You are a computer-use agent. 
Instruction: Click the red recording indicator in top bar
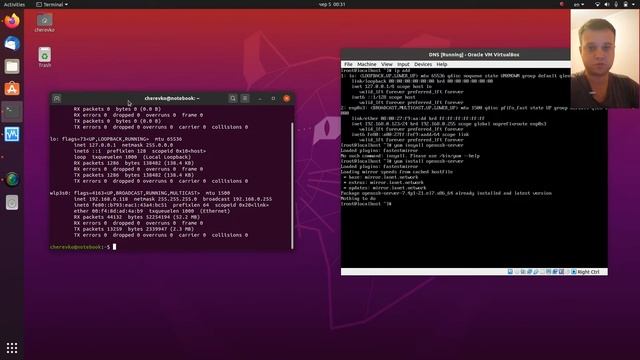pos(562,4)
